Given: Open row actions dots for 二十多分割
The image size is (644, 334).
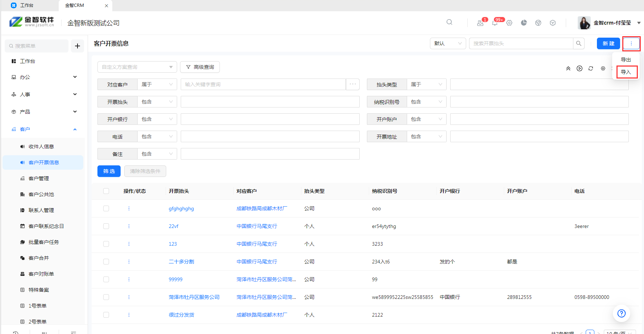Looking at the screenshot, I should click(x=129, y=262).
